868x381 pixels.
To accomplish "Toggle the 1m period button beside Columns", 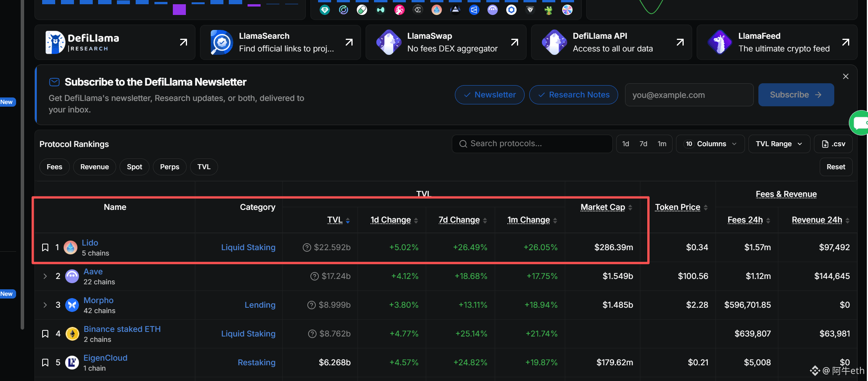I will (662, 144).
